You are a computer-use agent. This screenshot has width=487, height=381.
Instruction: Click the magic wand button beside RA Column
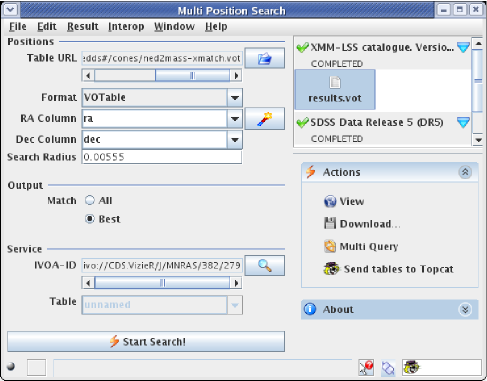click(x=265, y=119)
